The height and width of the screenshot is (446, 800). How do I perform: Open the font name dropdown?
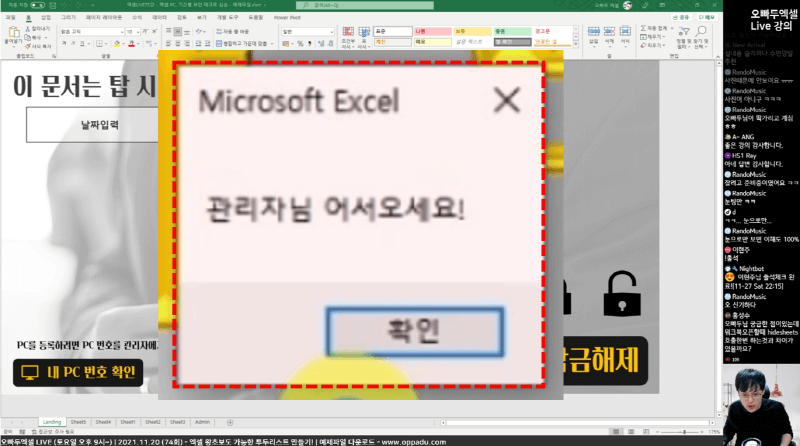coord(122,32)
